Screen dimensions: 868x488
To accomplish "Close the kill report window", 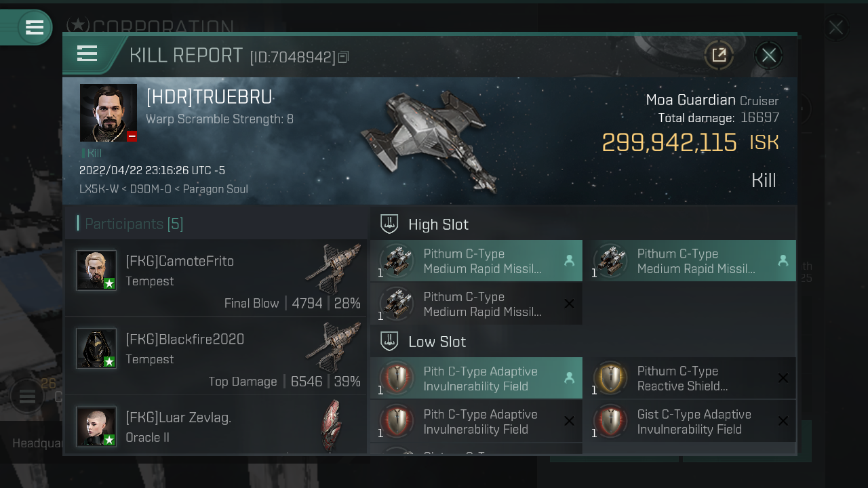I will [x=769, y=55].
